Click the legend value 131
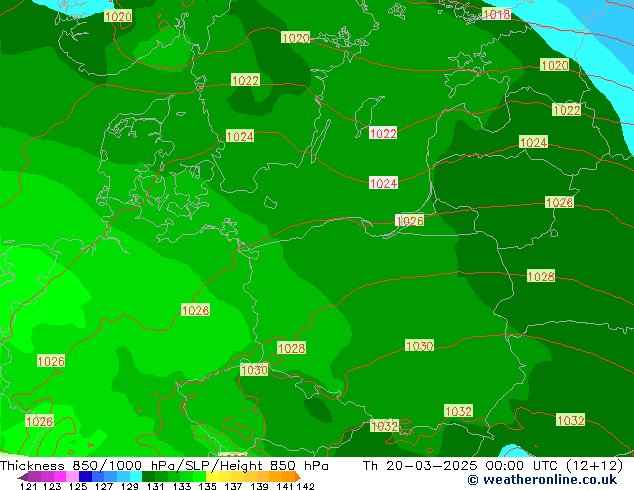The image size is (634, 490). [156, 486]
